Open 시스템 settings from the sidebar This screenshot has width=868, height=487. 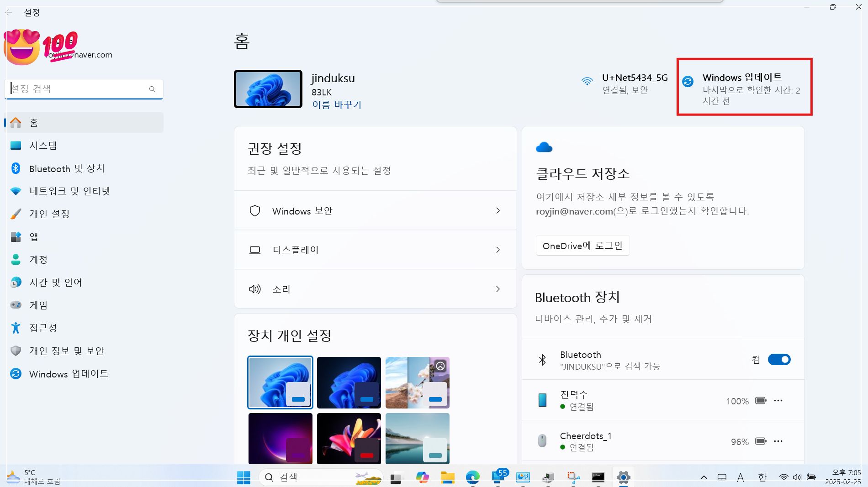[x=84, y=146]
